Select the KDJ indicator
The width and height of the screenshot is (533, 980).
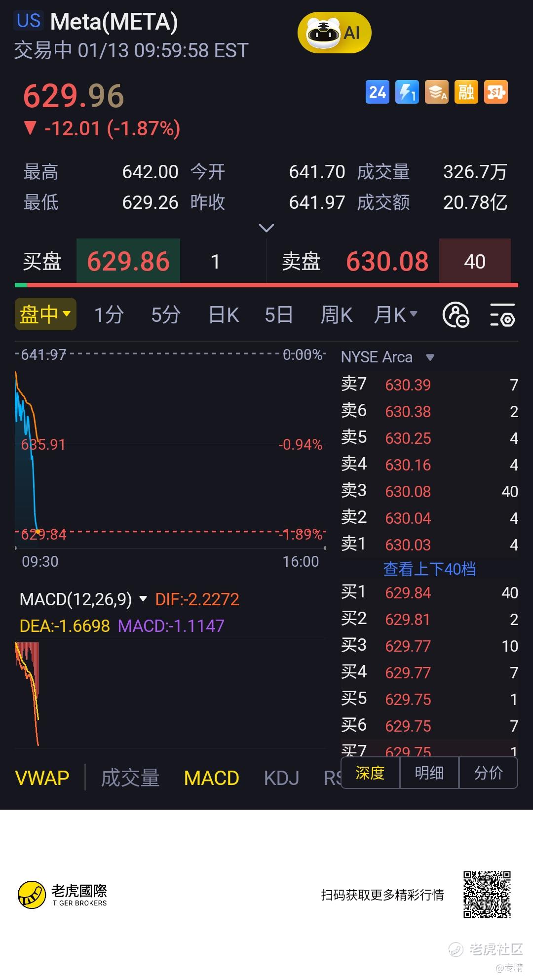282,778
